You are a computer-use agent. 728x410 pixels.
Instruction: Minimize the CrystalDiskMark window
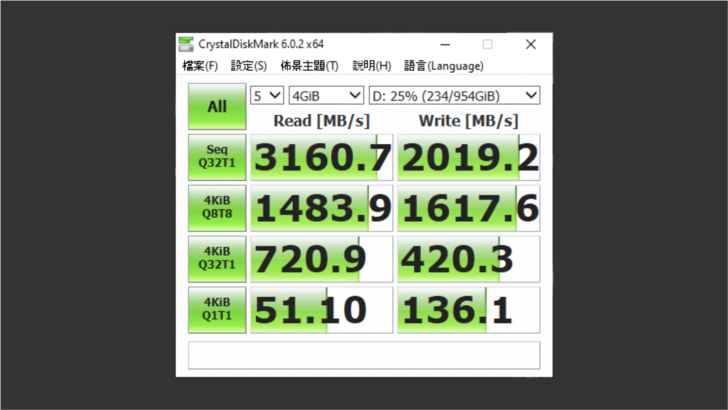point(445,45)
